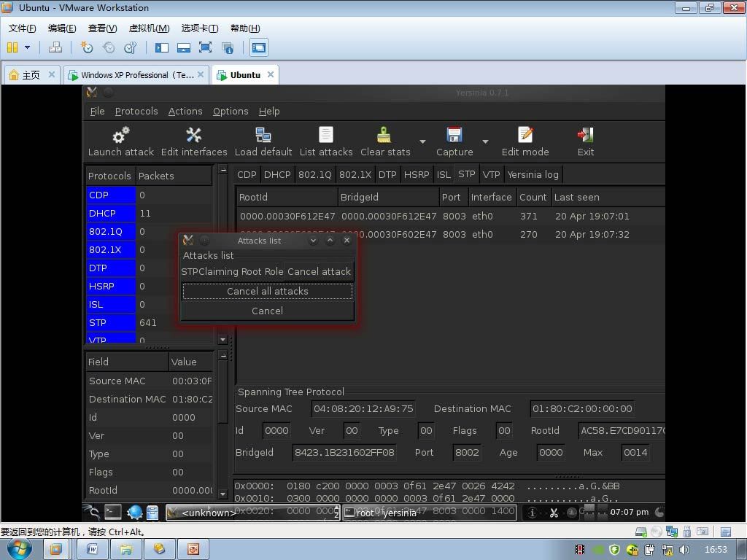
Task: Expand the Clear stats dropdown arrow
Action: pyautogui.click(x=422, y=141)
